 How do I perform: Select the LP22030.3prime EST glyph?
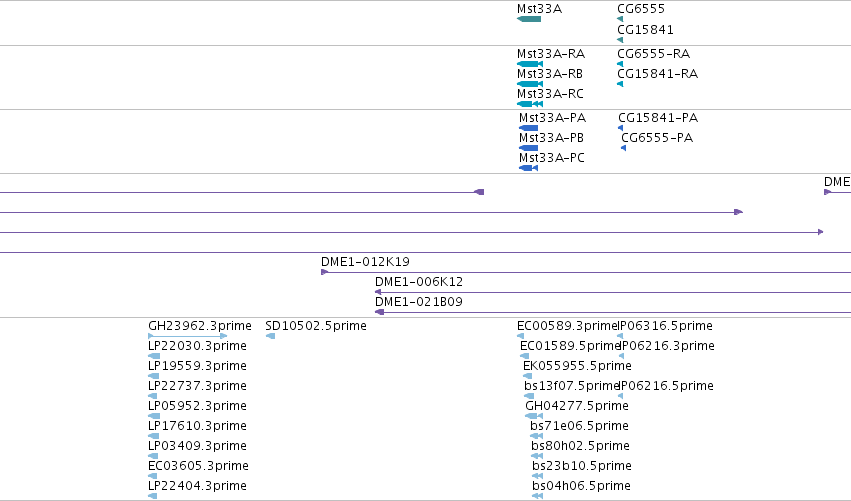[x=154, y=356]
